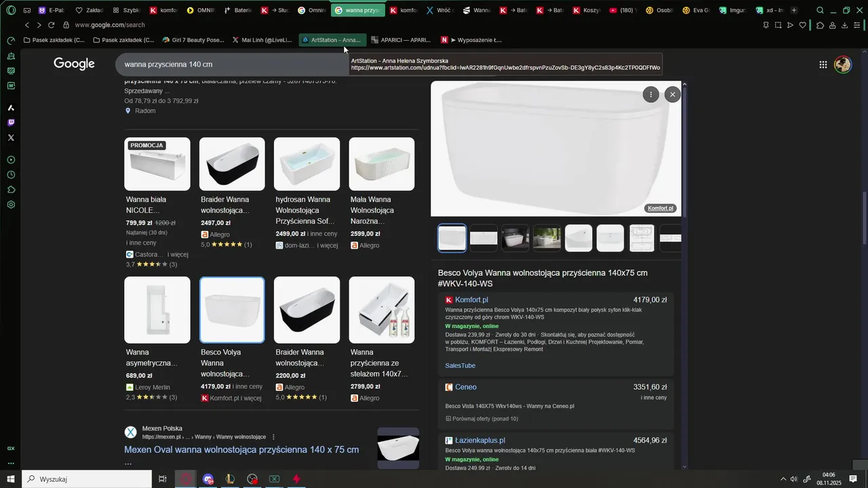Screen dimensions: 868x488
Task: Go forward with the browser forward arrow
Action: pos(39,25)
